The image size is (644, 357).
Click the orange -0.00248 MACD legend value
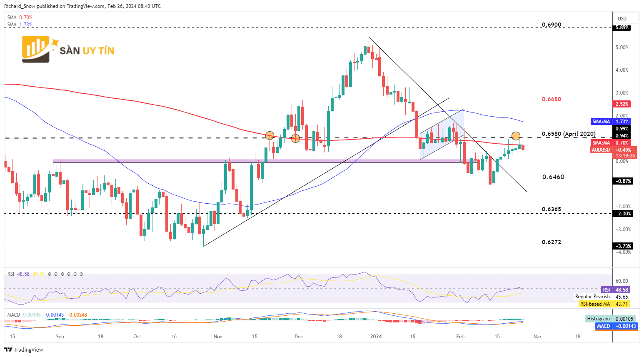77,315
